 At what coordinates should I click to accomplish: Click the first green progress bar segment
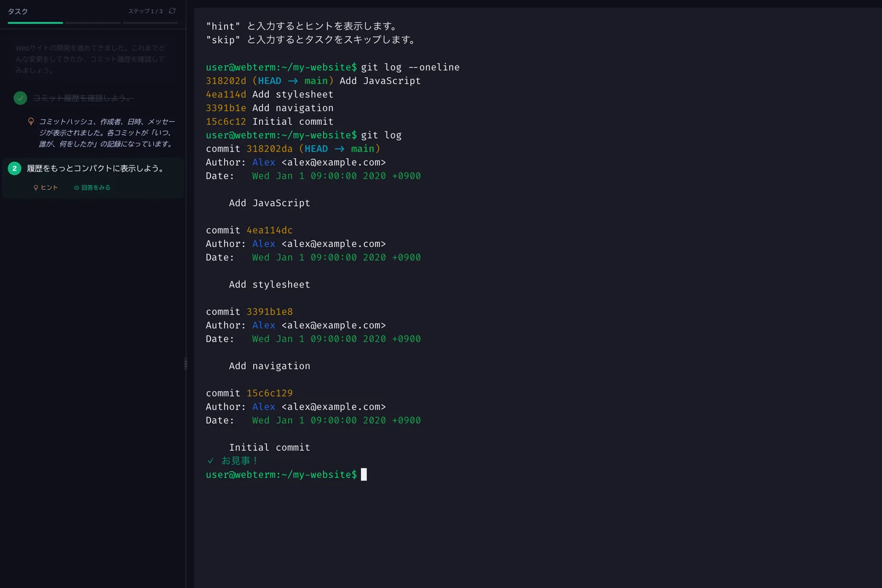35,23
